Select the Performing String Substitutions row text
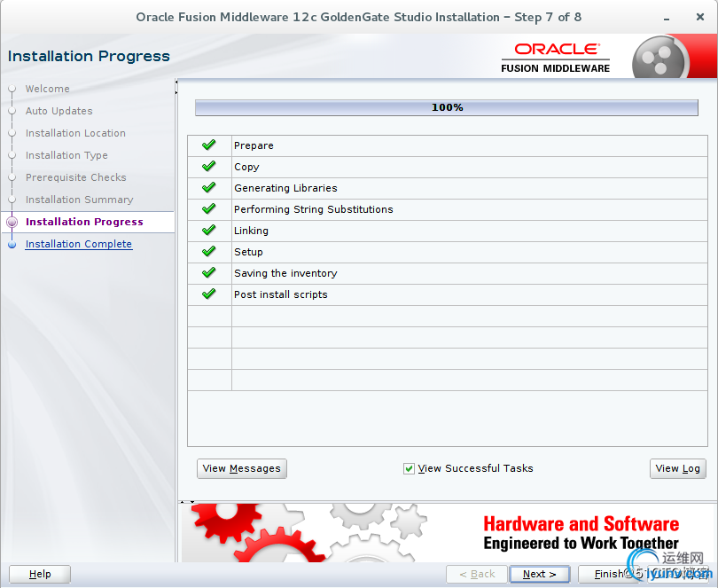718x588 pixels. point(314,209)
